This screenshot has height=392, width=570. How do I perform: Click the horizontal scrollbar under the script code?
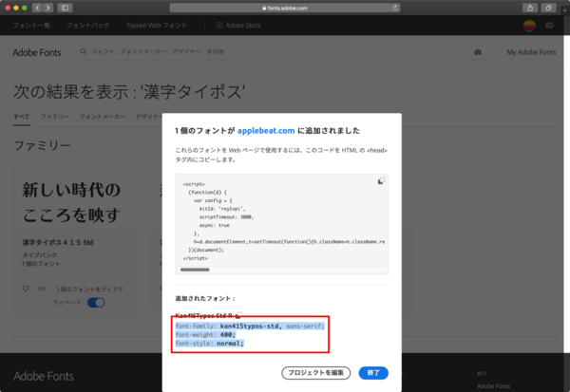[x=195, y=270]
